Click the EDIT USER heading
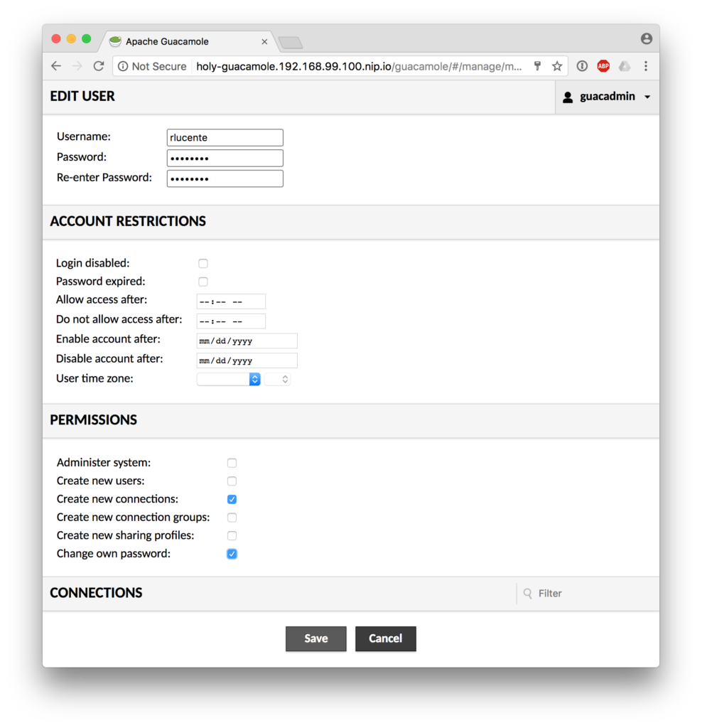The width and height of the screenshot is (702, 728). 82,96
